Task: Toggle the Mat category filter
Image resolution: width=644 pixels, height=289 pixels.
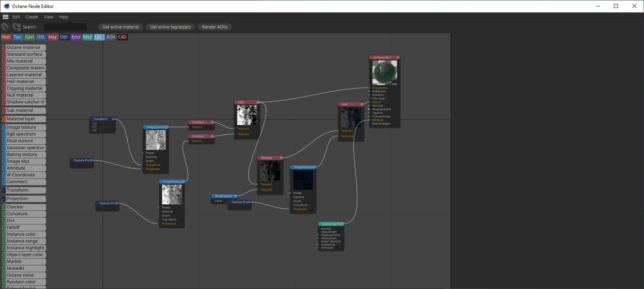Action: click(6, 37)
